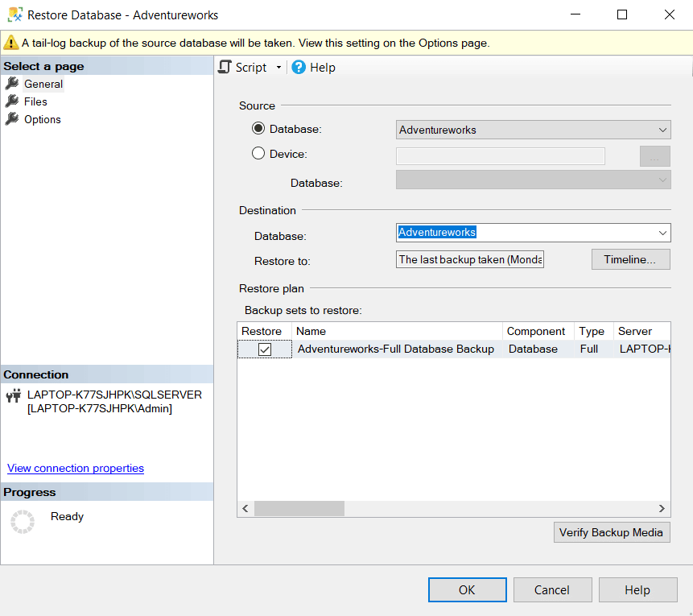
Task: Click the scroll right arrow in backup list
Action: pyautogui.click(x=662, y=508)
